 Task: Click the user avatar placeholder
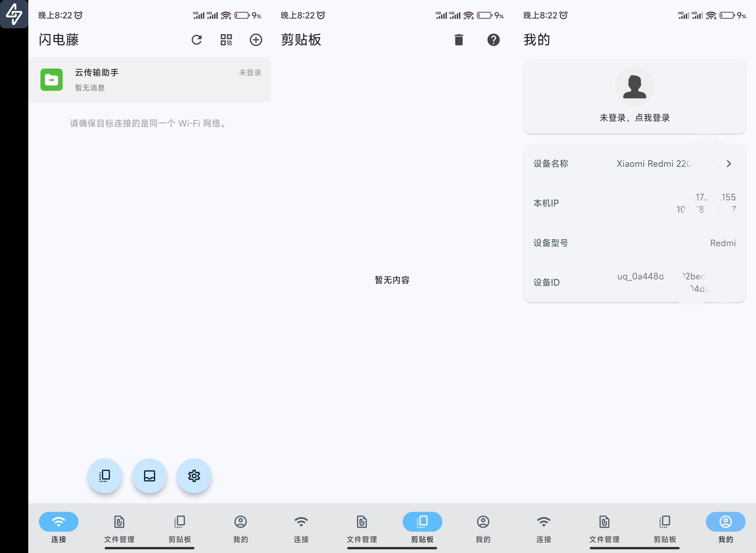tap(634, 87)
